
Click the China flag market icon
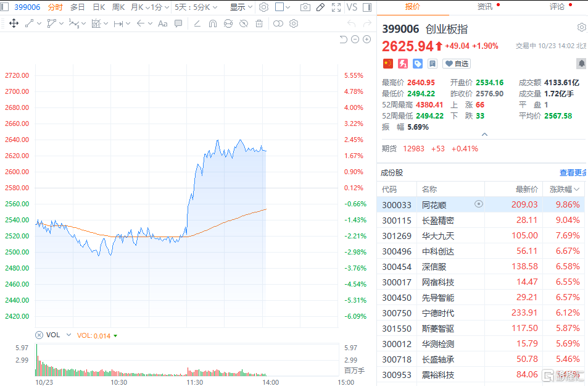(x=387, y=64)
